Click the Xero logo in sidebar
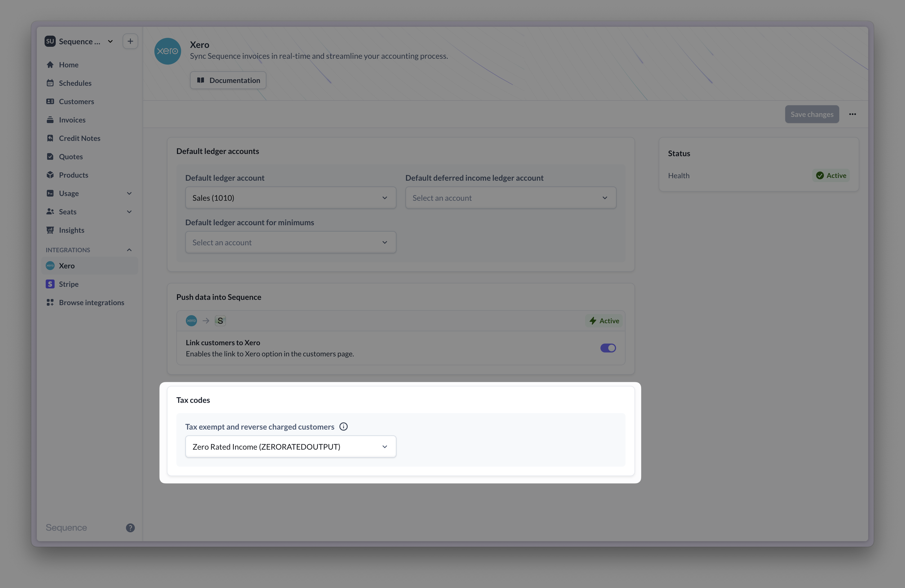The image size is (905, 588). point(50,266)
